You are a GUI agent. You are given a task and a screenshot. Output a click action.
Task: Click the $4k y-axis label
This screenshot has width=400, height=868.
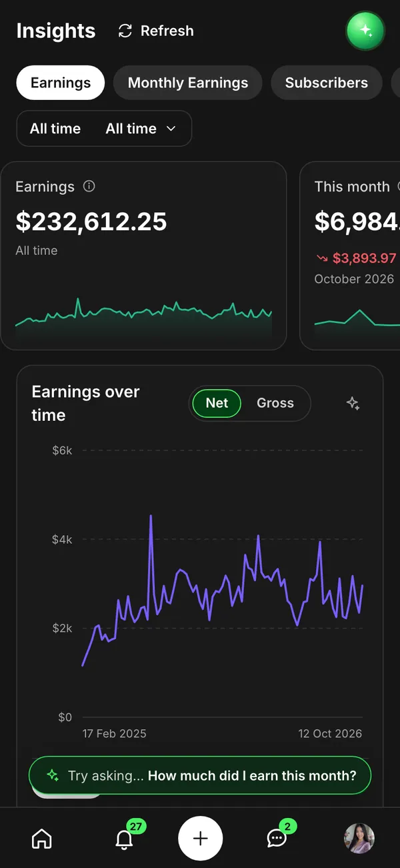pyautogui.click(x=62, y=539)
